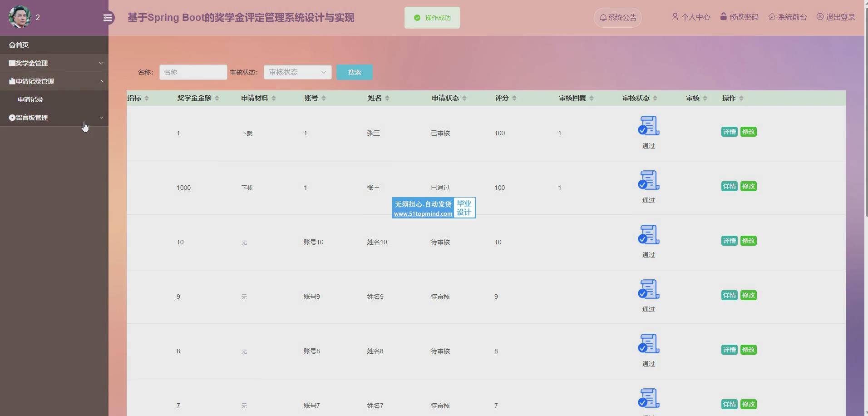Click 退出登录 to log out

(836, 17)
